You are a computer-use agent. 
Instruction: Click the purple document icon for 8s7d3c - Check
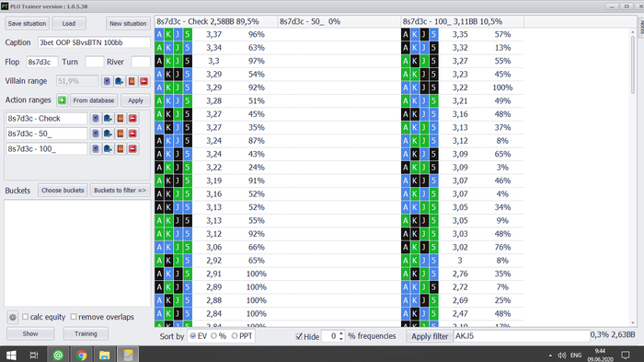[x=96, y=119]
